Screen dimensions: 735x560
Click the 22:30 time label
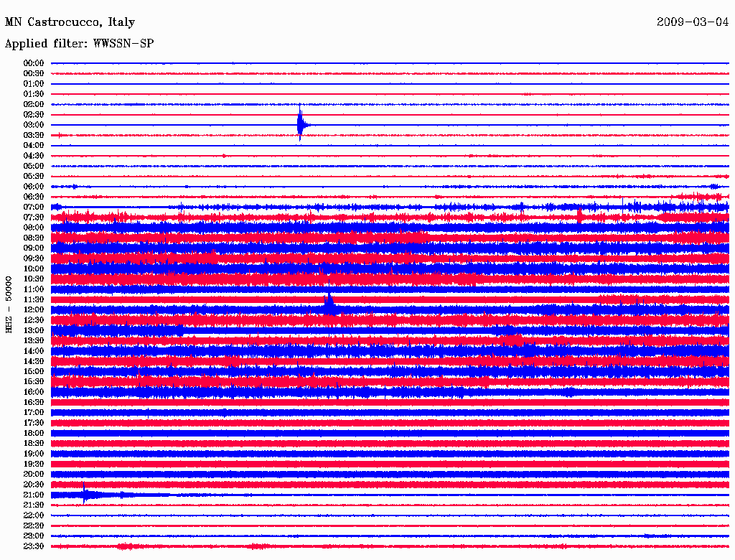coord(34,526)
